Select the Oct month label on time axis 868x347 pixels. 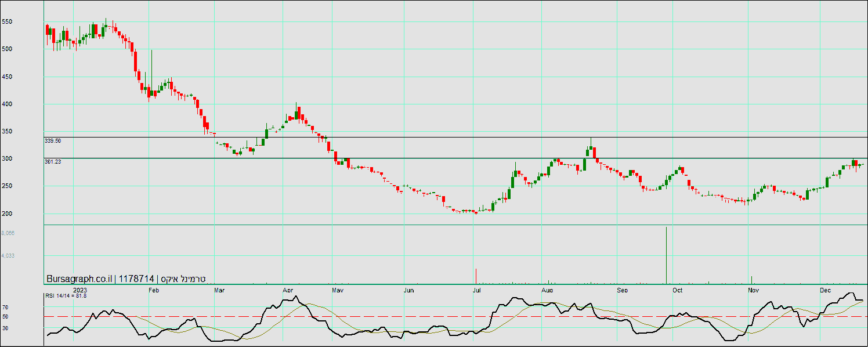(x=677, y=290)
